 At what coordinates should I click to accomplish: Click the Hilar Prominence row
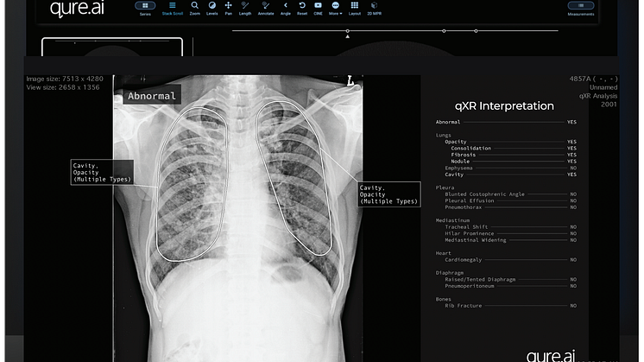coord(510,233)
